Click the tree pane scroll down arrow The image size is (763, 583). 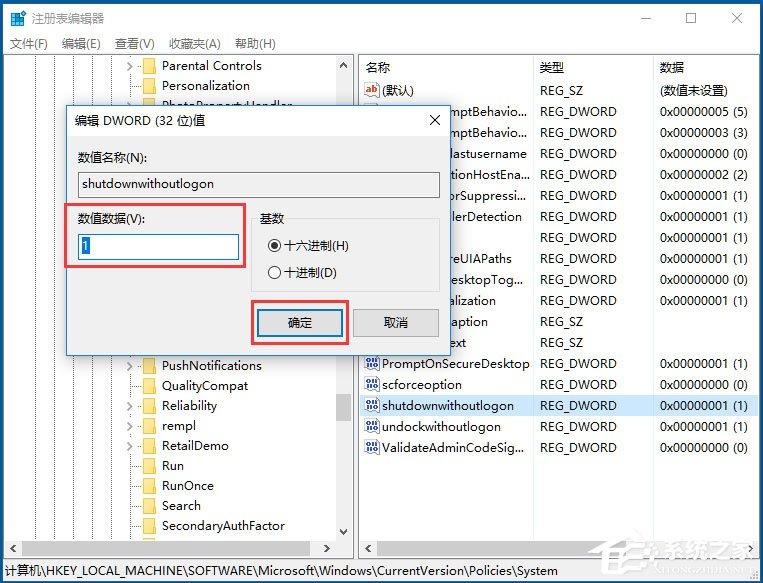click(x=344, y=532)
